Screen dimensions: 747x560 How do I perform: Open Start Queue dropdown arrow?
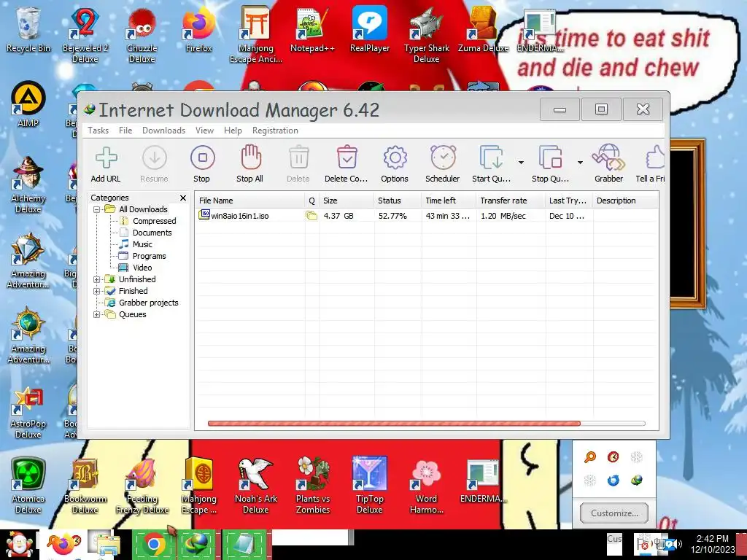[521, 163]
